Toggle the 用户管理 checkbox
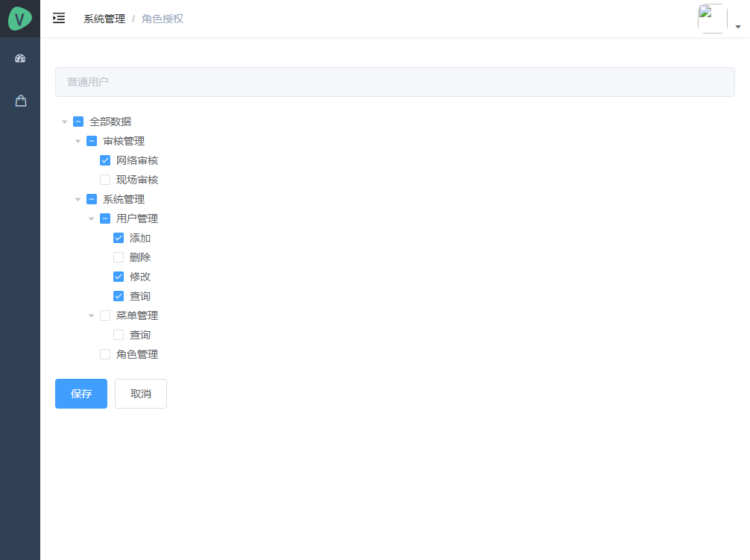Viewport: 750px width, 560px height. (x=105, y=218)
